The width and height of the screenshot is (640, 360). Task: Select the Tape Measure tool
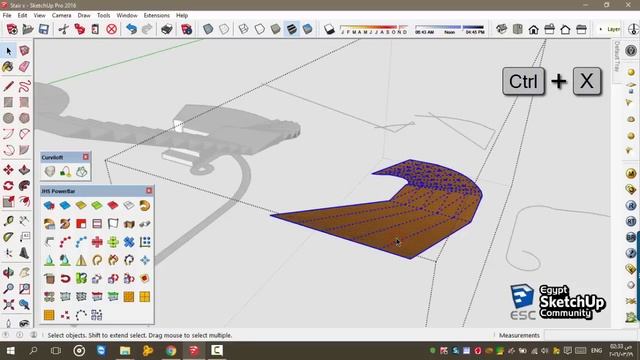pos(8,221)
